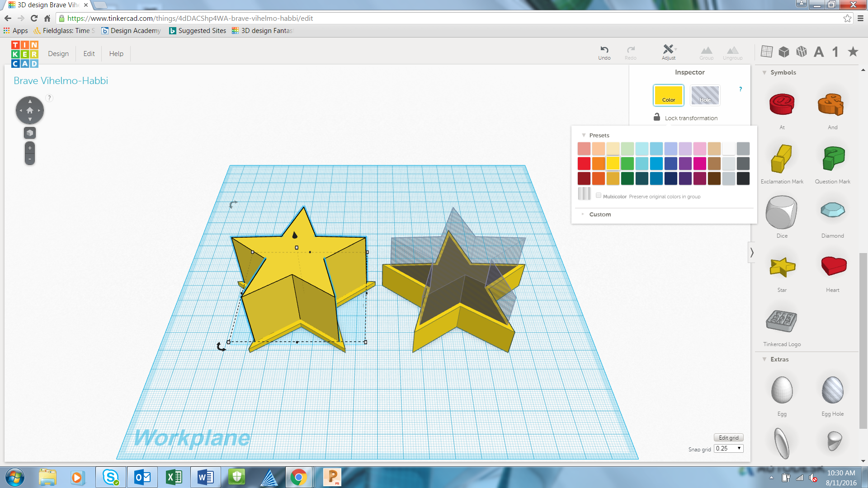
Task: Choose the bright red preset color swatch
Action: click(x=584, y=164)
